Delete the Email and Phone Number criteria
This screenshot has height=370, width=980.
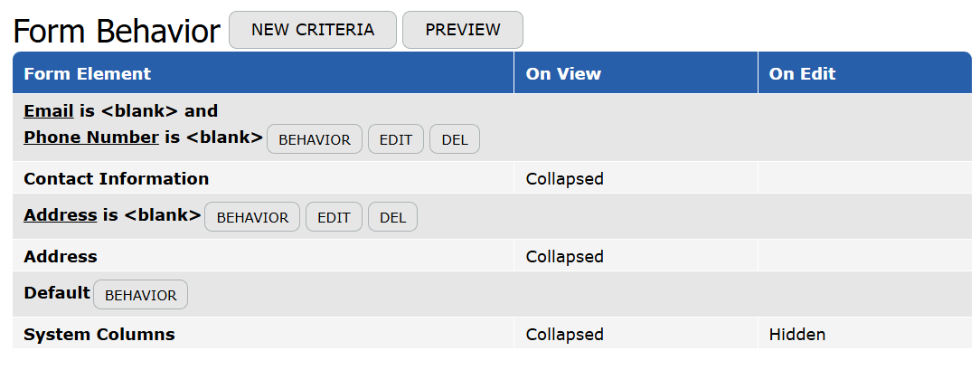454,139
